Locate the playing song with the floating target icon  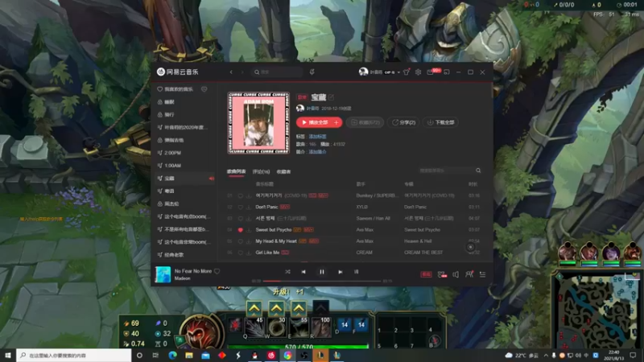[471, 247]
